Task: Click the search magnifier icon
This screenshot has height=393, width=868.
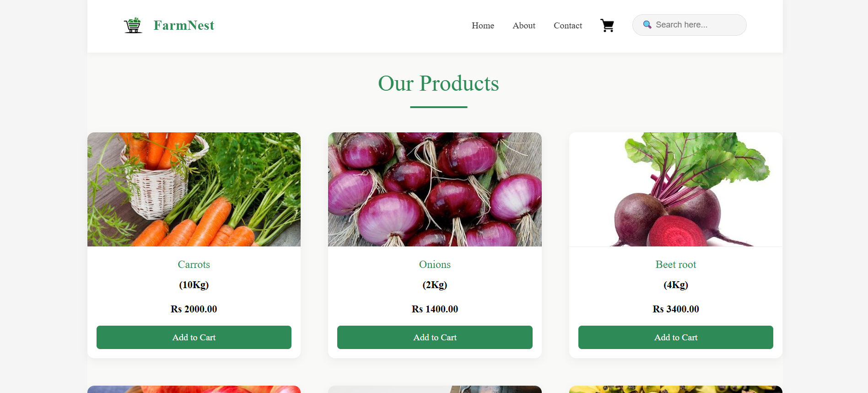Action: [647, 25]
